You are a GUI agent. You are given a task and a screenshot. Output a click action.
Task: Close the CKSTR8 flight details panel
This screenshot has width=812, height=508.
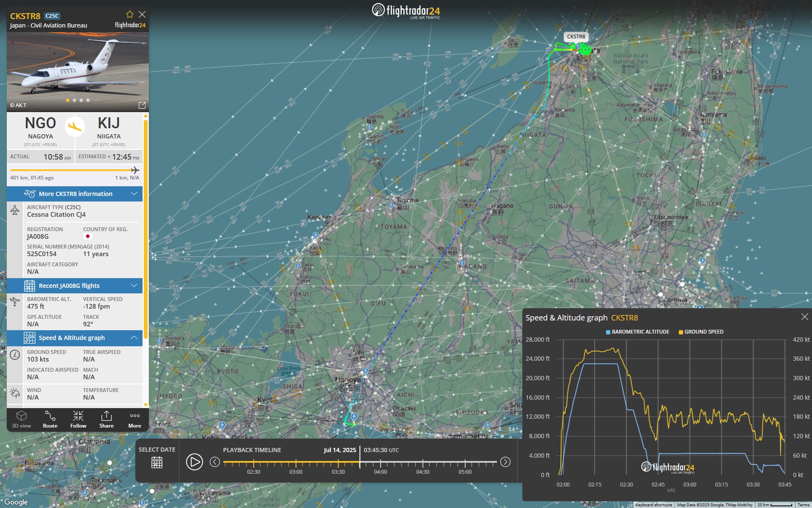point(142,14)
